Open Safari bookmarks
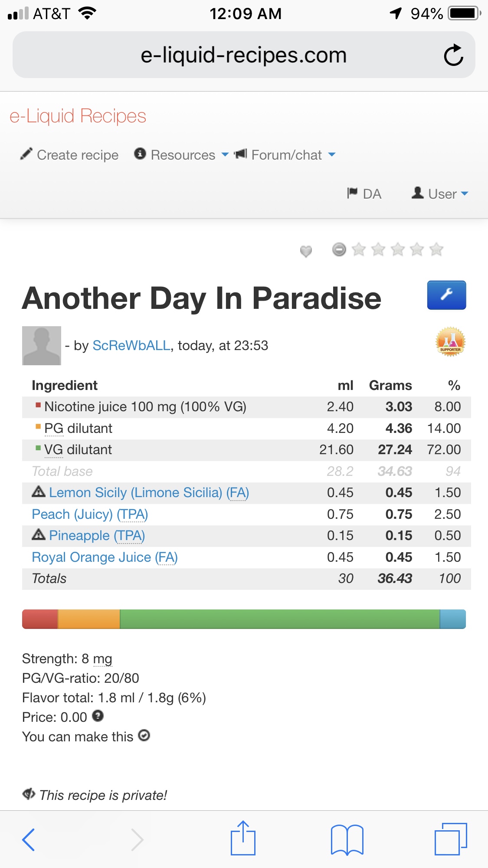 (x=347, y=839)
